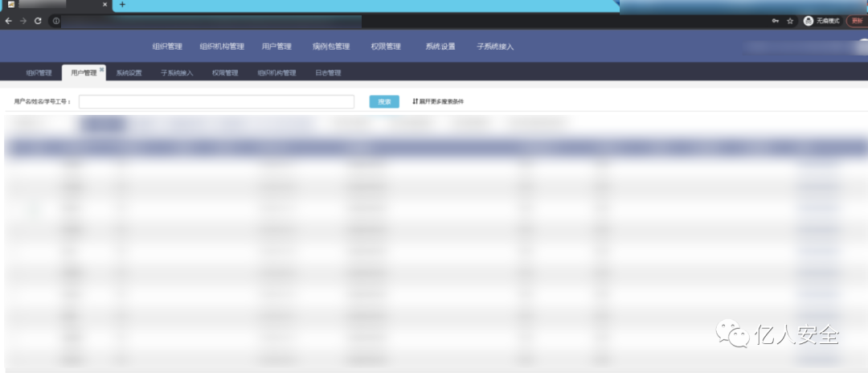
Task: Open 系统设置 in top navigation
Action: pos(440,47)
